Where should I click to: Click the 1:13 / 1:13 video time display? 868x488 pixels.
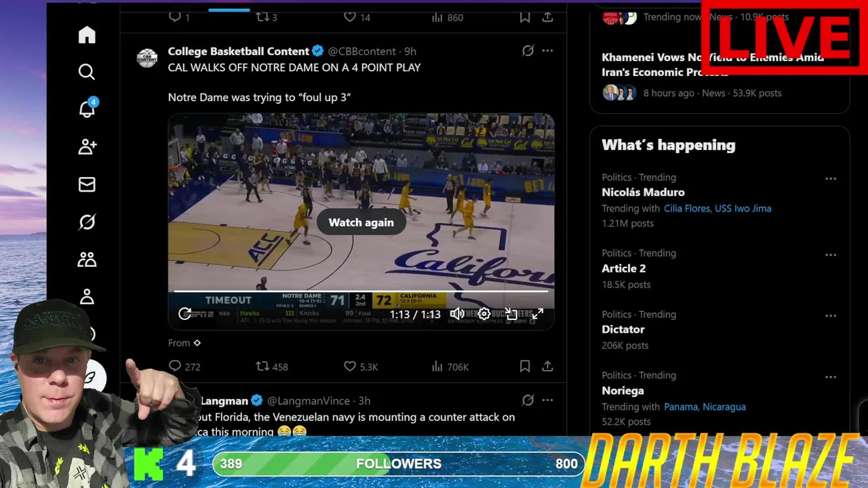tap(415, 314)
